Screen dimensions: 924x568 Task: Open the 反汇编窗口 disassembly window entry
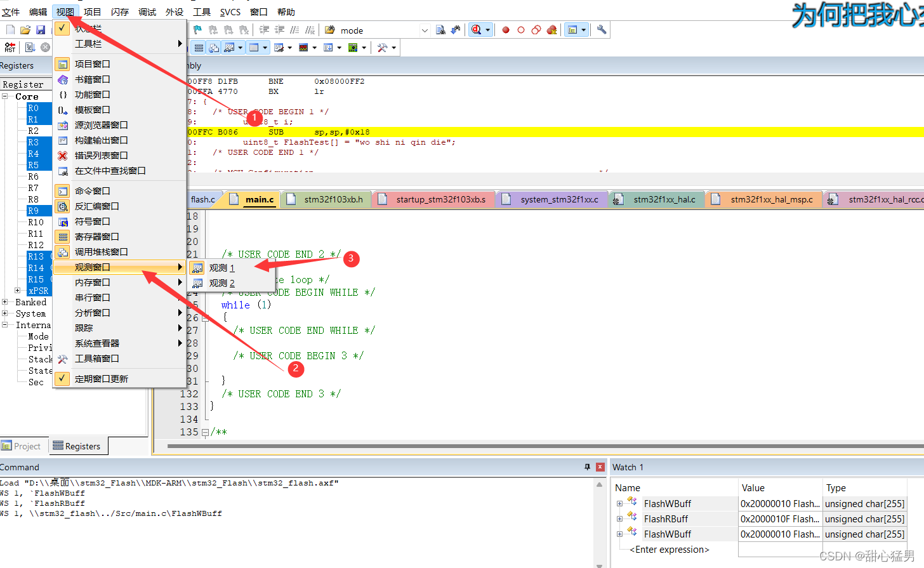click(x=119, y=206)
